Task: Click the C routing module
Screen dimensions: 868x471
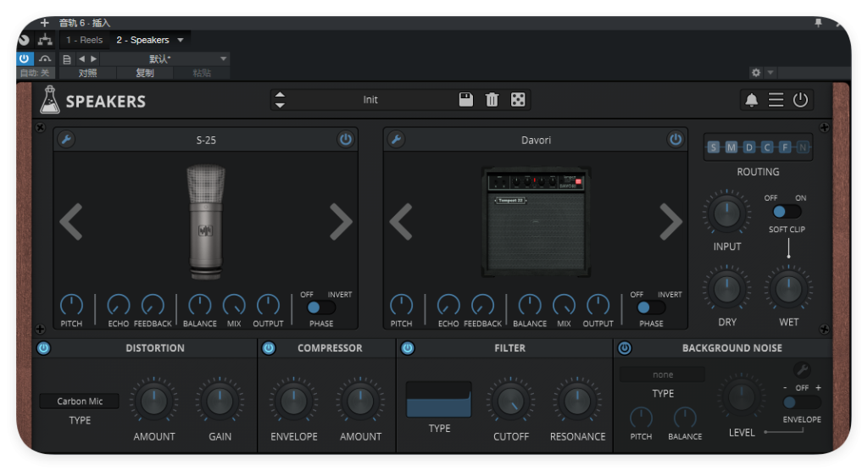Action: pos(766,147)
